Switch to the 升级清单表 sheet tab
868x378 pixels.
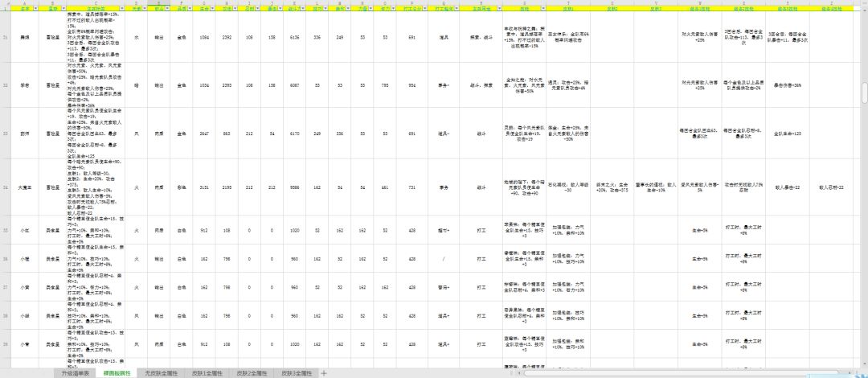75,373
